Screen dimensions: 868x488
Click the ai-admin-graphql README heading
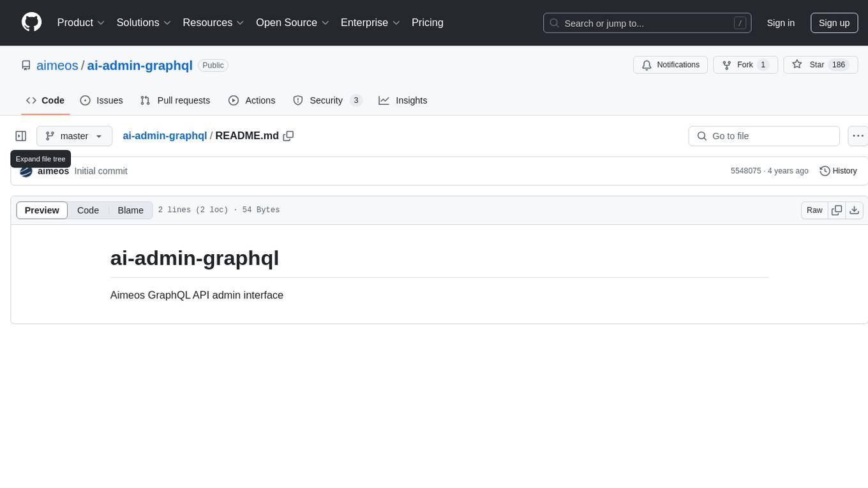[195, 258]
